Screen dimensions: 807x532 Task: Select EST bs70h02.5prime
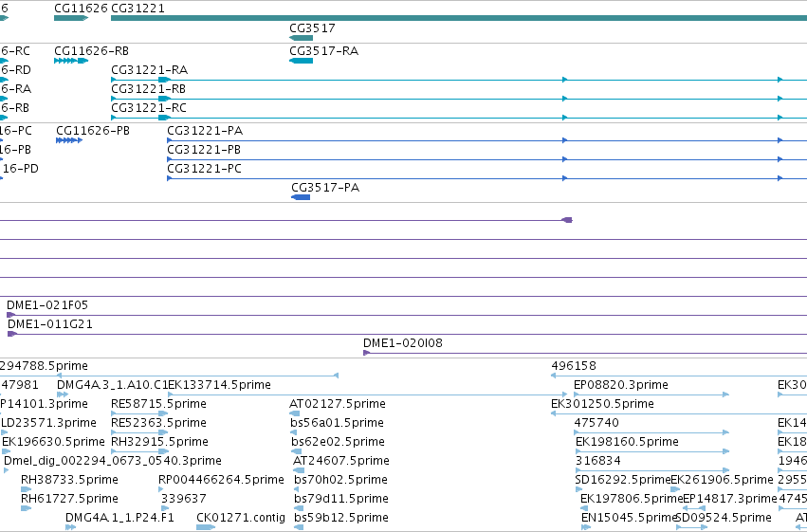point(340,480)
